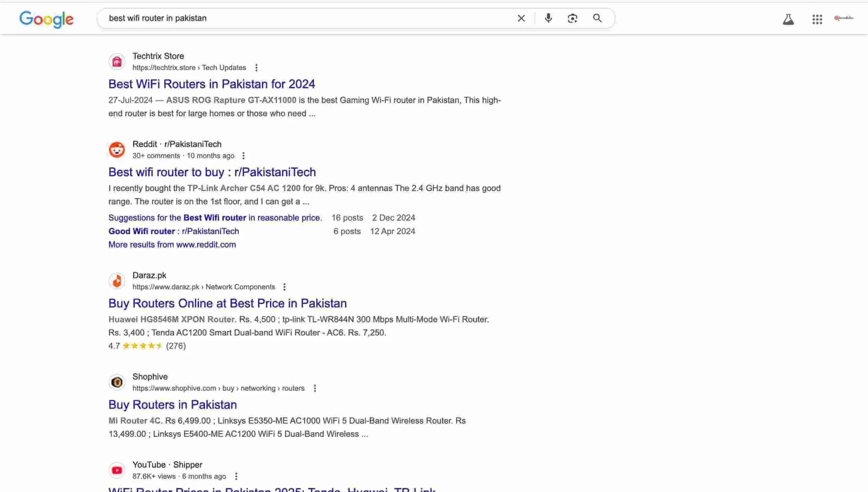
Task: Open options menu for the Shophive result
Action: (315, 388)
